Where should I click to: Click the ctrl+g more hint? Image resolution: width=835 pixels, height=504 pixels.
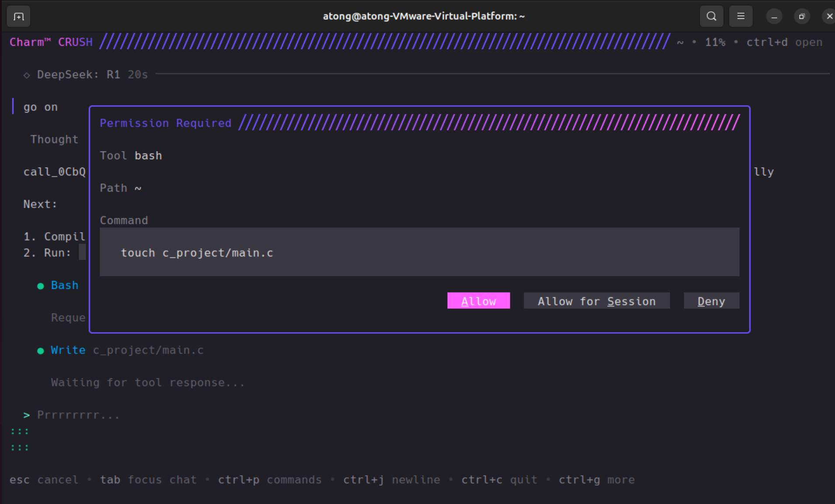(x=597, y=480)
